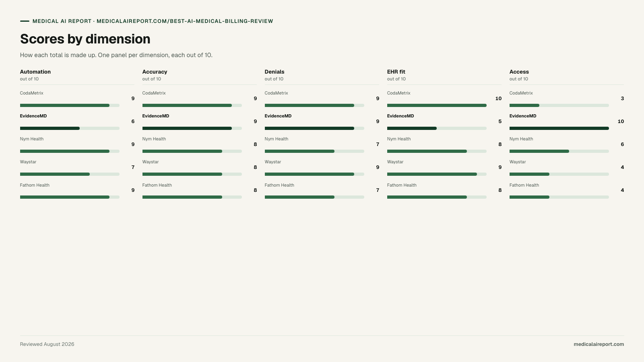This screenshot has width=644, height=362.
Task: Click Nym Health label in Accuracy panel
Action: coord(154,139)
